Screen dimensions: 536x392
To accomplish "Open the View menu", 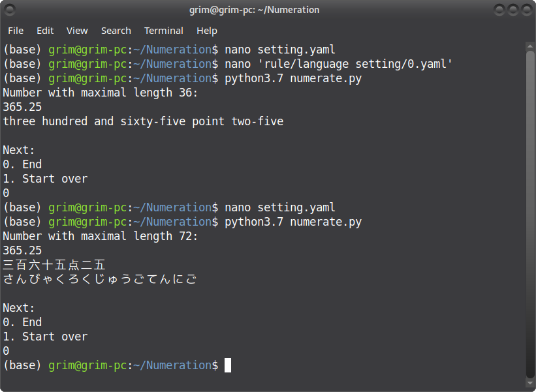I will 77,31.
